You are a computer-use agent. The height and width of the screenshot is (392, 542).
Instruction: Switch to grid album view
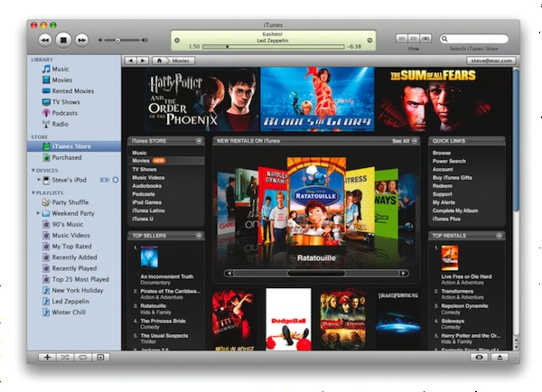[x=413, y=38]
